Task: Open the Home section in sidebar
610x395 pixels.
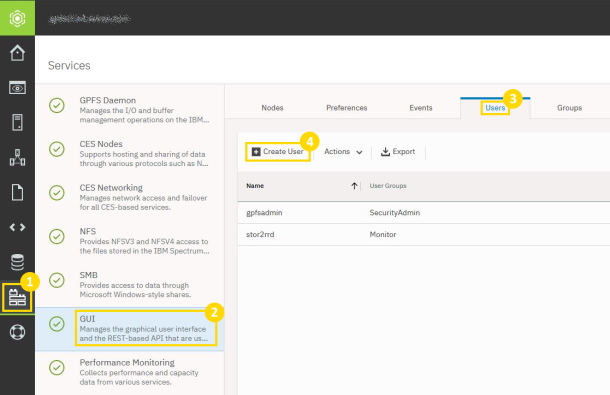Action: pyautogui.click(x=17, y=53)
